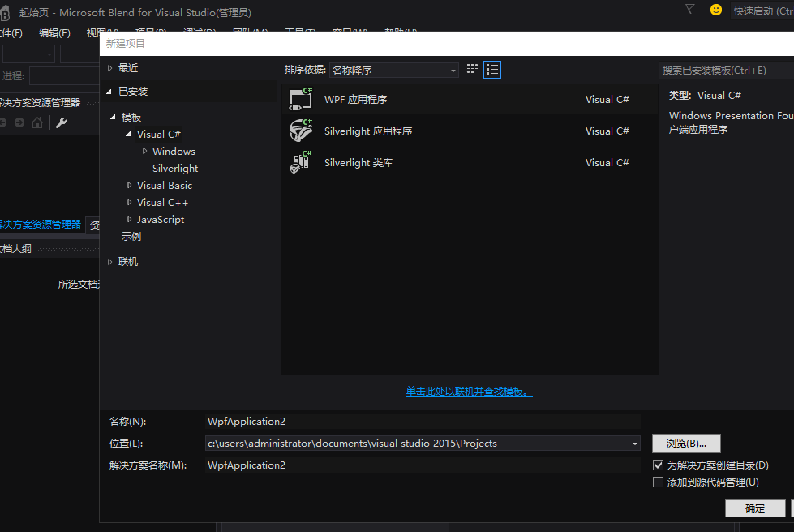Click the yellow smiley feedback icon
The height and width of the screenshot is (532, 794).
tap(715, 10)
